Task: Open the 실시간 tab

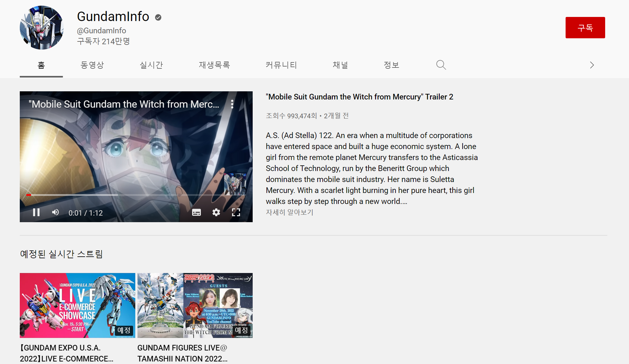Action: pyautogui.click(x=151, y=65)
